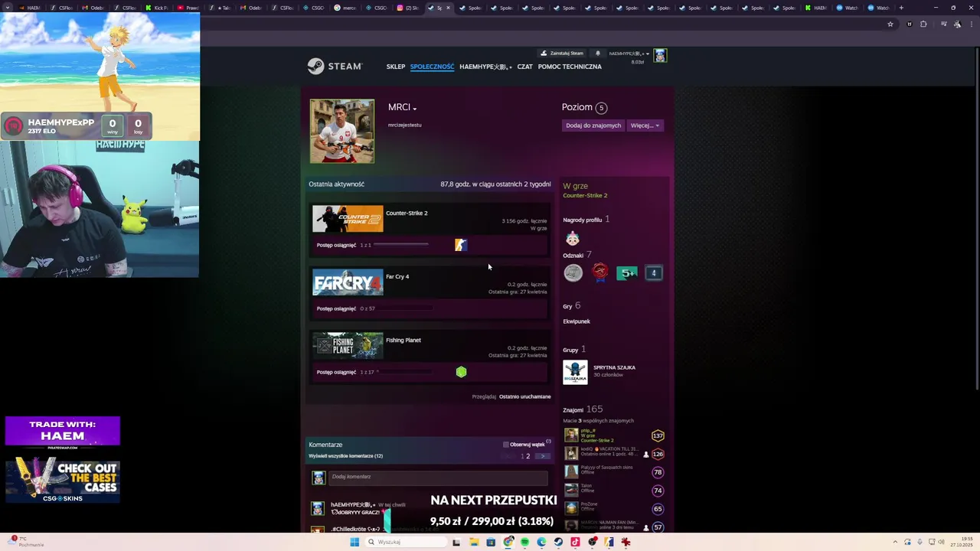Open notifications bell in Steam header
The height and width of the screenshot is (551, 980).
click(598, 54)
